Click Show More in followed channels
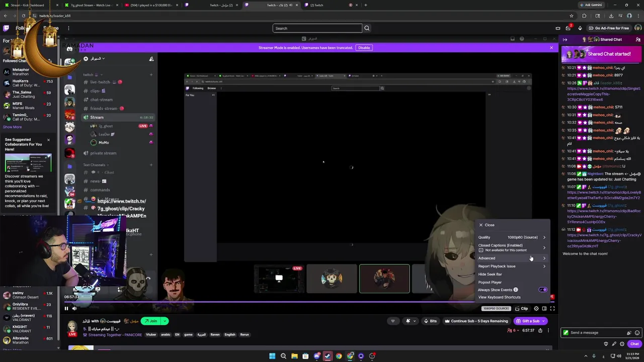The width and height of the screenshot is (644, 362). coord(12,127)
